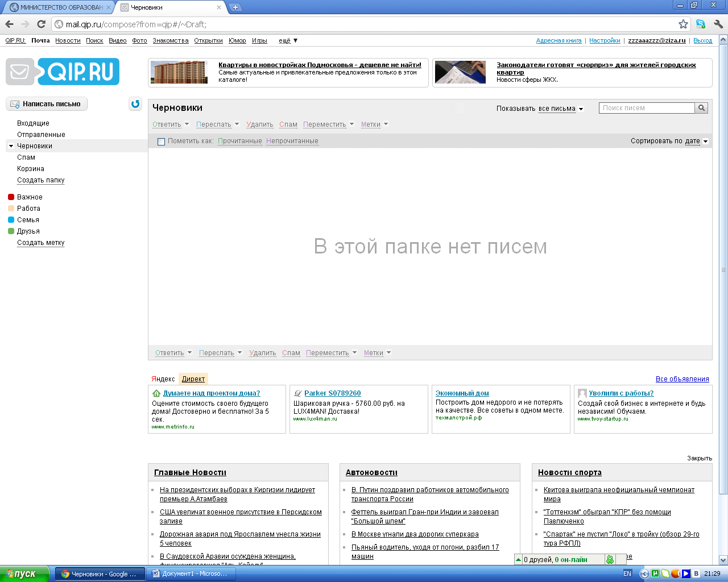Open the Настройки link
728x582 pixels.
[x=605, y=40]
